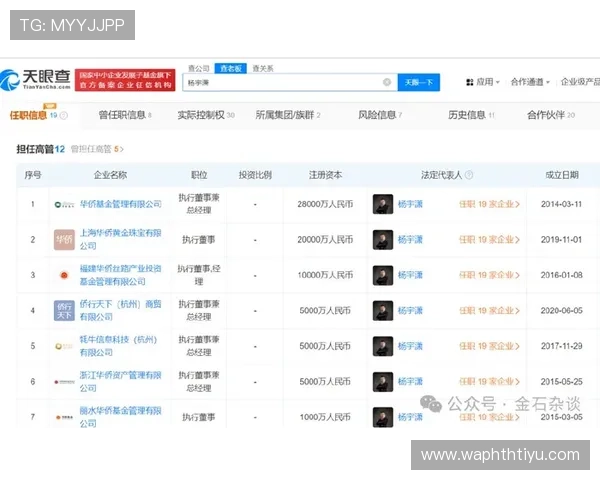Show help icon next to 法定代表人 header
Image resolution: width=600 pixels, height=480 pixels.
coord(469,175)
